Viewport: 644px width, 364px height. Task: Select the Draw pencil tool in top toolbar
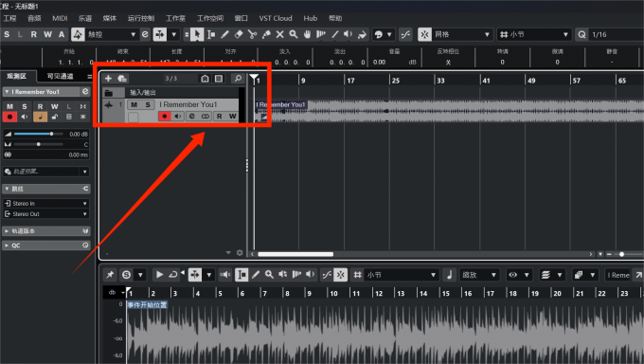pyautogui.click(x=224, y=34)
